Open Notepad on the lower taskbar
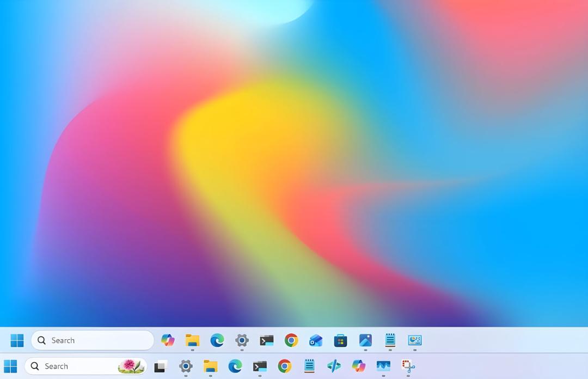Screen dimensions: 588x379 [309, 366]
